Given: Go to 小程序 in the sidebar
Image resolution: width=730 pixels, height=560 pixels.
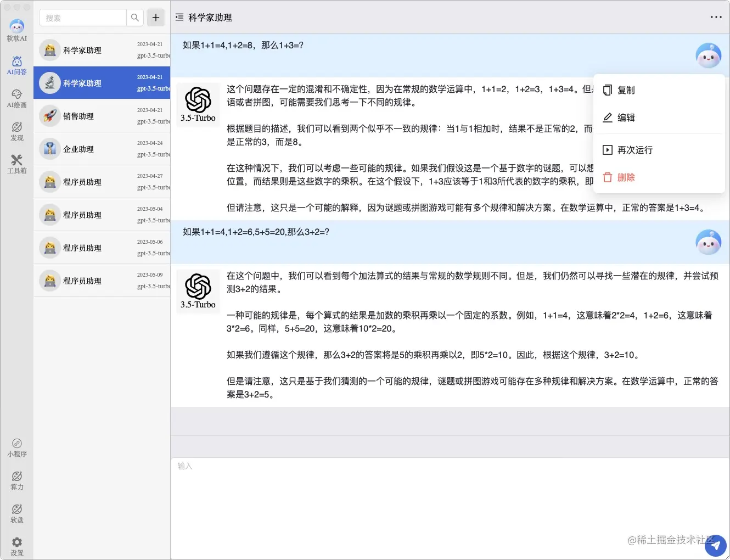Looking at the screenshot, I should point(16,447).
